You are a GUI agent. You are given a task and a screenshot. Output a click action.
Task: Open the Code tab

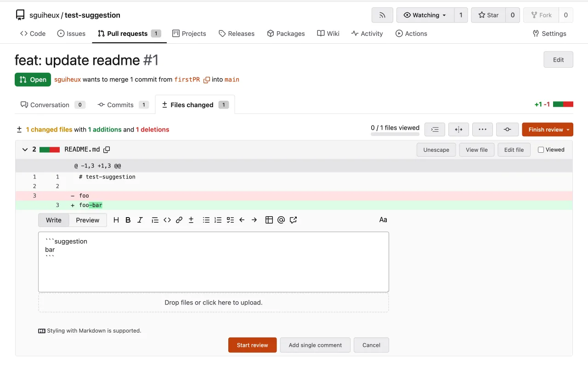[33, 34]
